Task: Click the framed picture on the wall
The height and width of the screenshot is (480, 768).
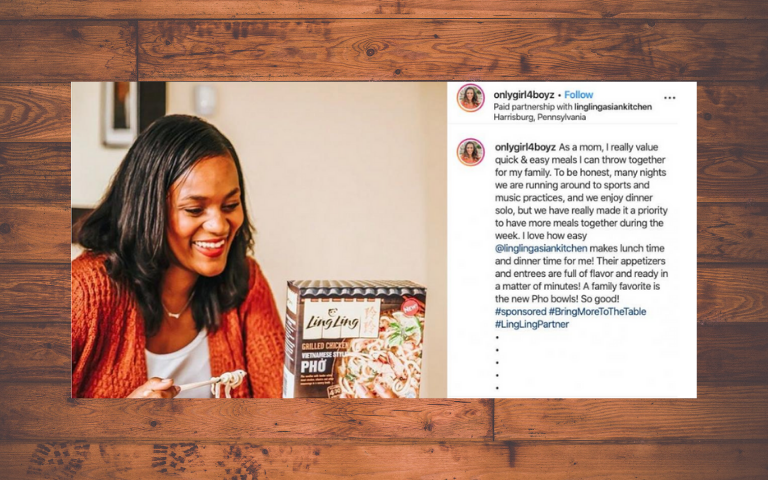Action: 119,114
